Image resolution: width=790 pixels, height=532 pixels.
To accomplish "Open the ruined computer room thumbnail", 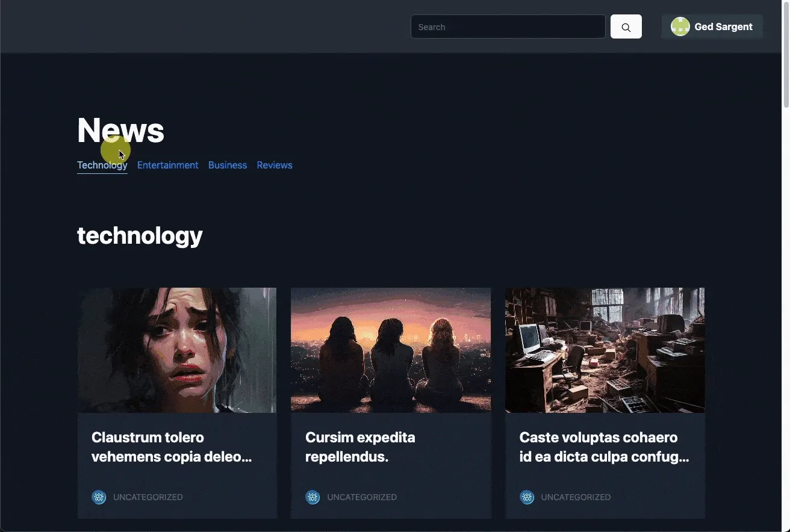I will click(x=605, y=350).
